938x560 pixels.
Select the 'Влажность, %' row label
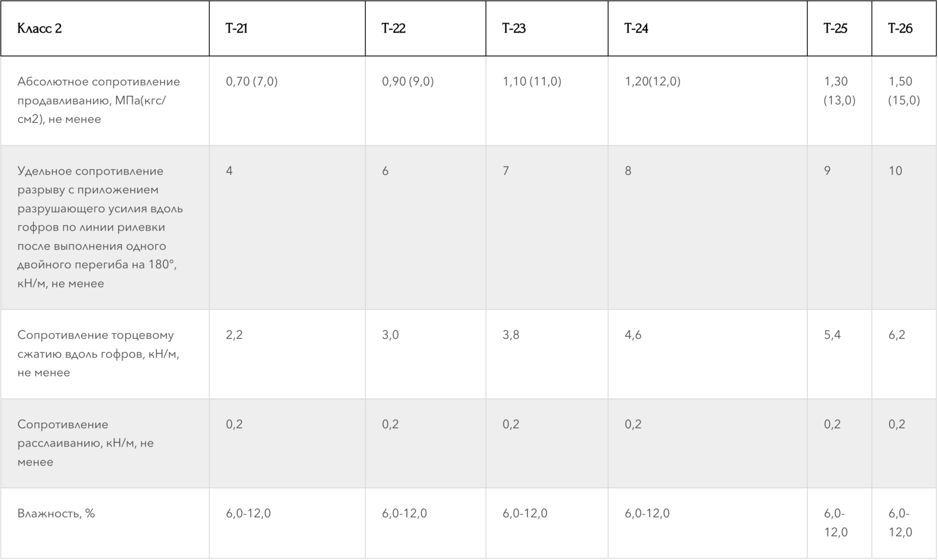56,513
